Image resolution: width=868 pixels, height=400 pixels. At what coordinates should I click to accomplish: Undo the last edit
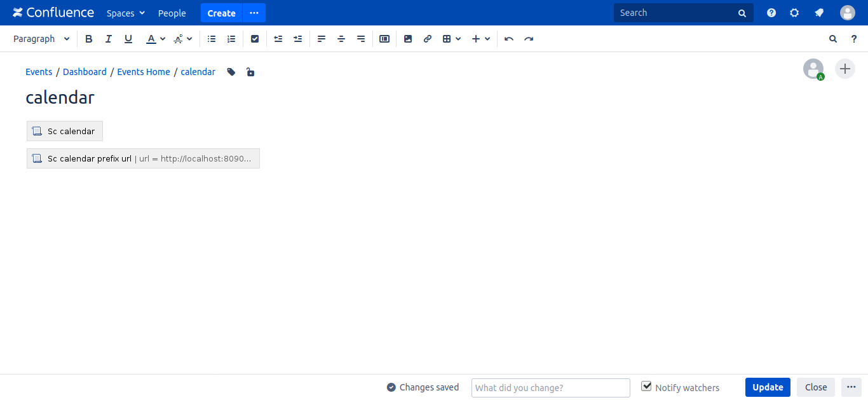click(x=509, y=39)
